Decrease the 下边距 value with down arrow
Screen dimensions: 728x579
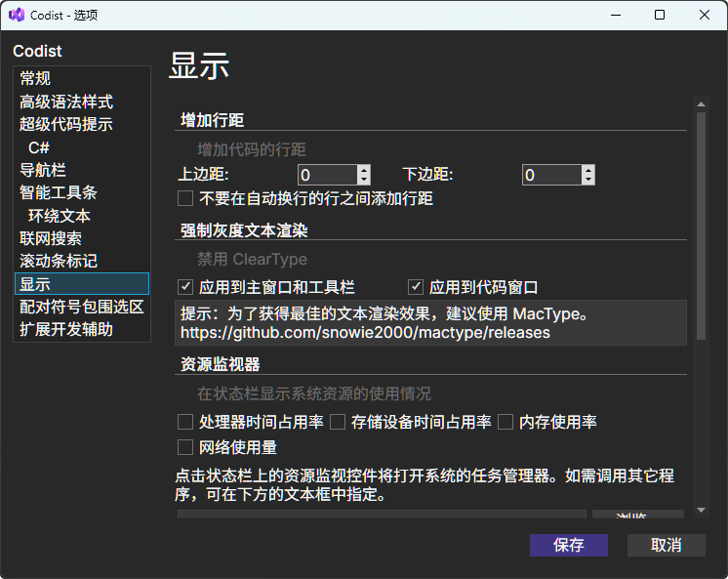pos(588,181)
